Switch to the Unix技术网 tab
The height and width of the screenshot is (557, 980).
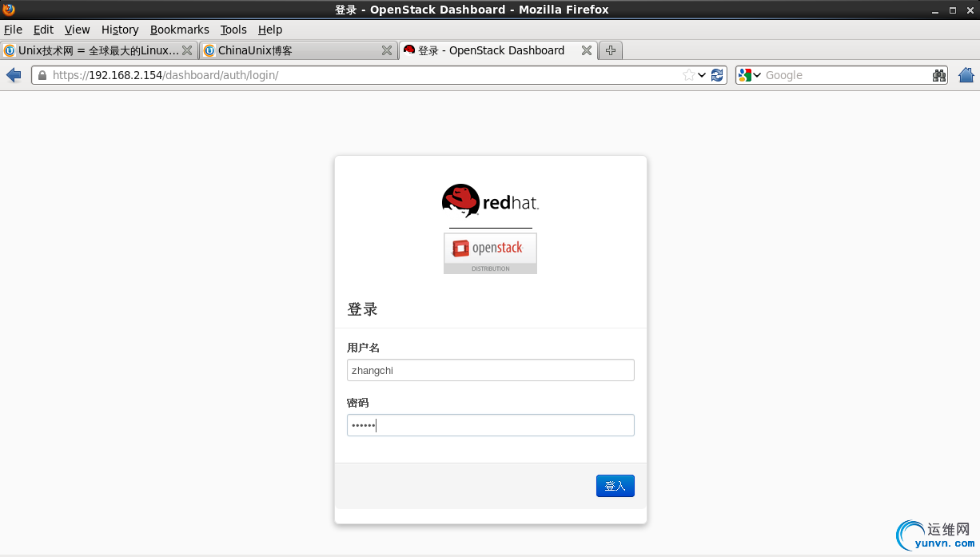click(x=99, y=50)
